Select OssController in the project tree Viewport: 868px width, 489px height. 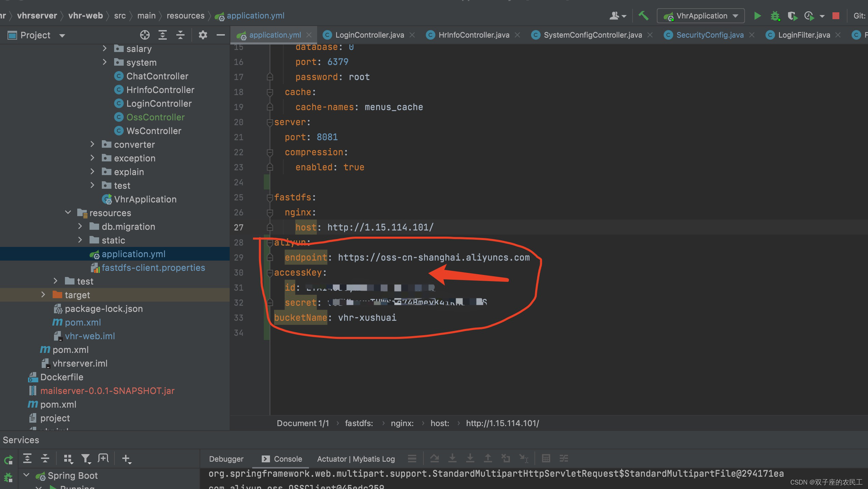click(x=155, y=117)
